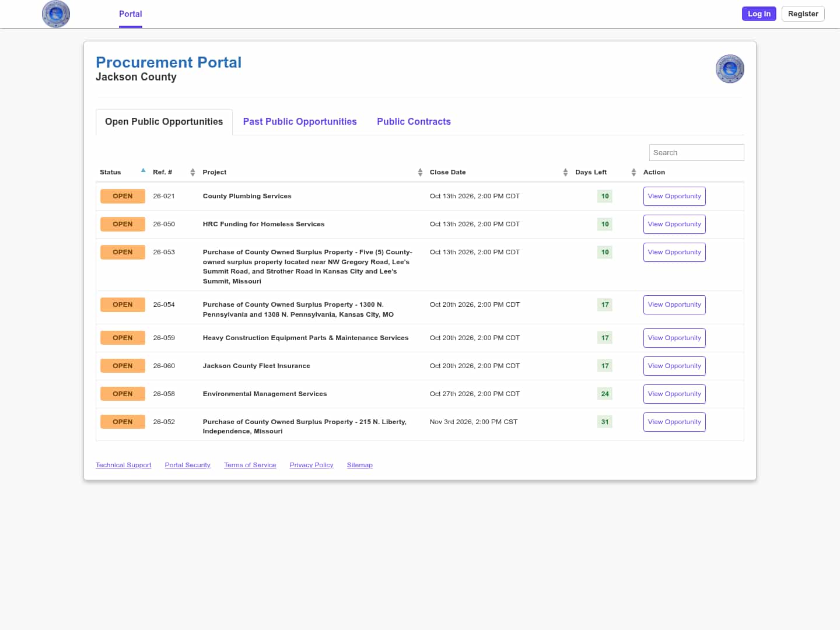Open the Terms of Service link

point(250,465)
